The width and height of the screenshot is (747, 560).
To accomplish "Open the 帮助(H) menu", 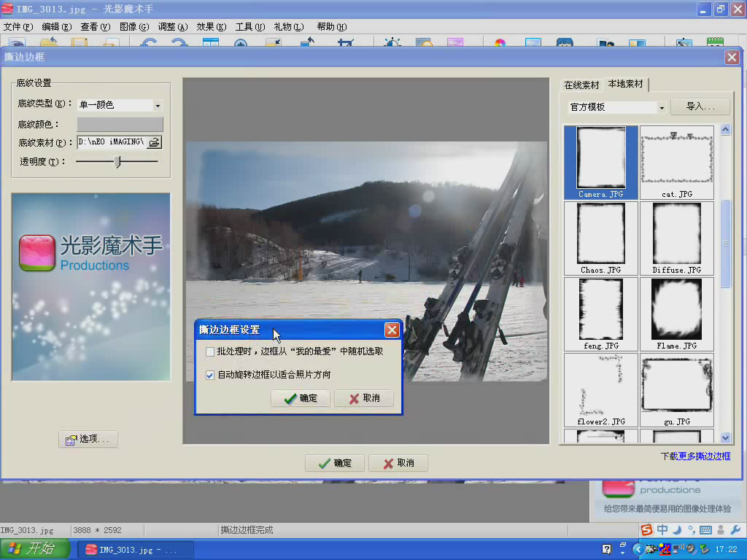I will 332,27.
